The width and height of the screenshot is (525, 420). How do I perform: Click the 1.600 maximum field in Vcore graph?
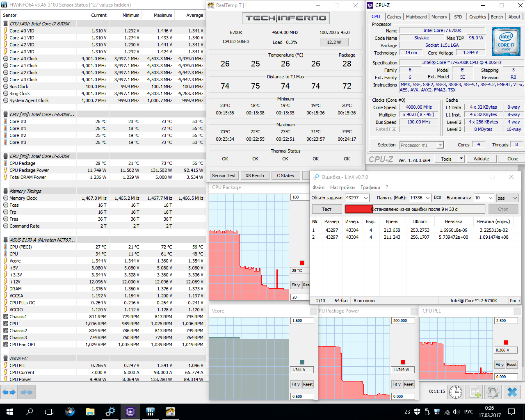point(302,321)
